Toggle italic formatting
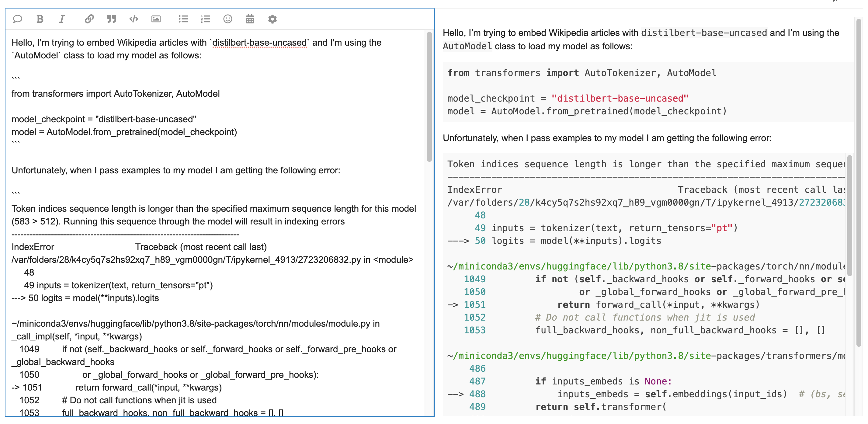Image resolution: width=868 pixels, height=424 pixels. click(x=62, y=19)
